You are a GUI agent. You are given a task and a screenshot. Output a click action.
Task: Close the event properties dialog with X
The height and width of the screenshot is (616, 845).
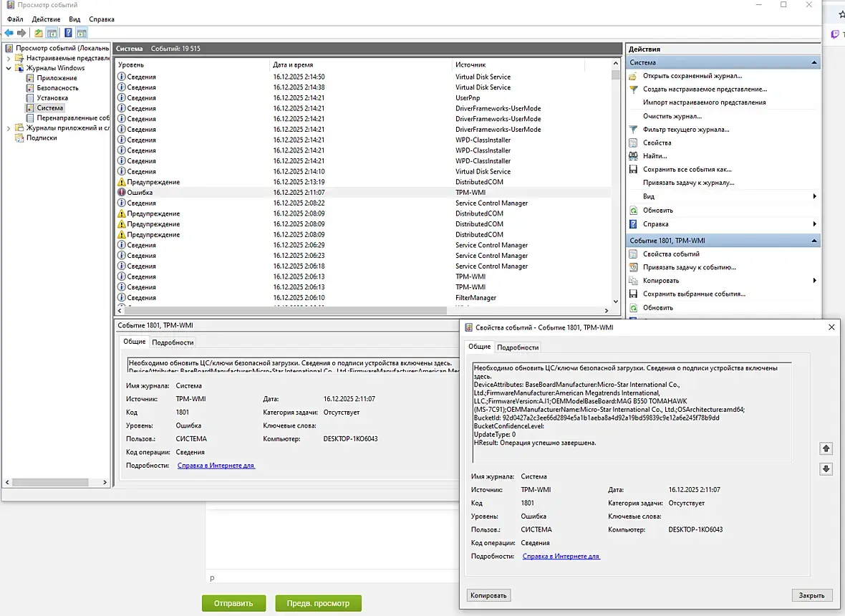pyautogui.click(x=831, y=327)
